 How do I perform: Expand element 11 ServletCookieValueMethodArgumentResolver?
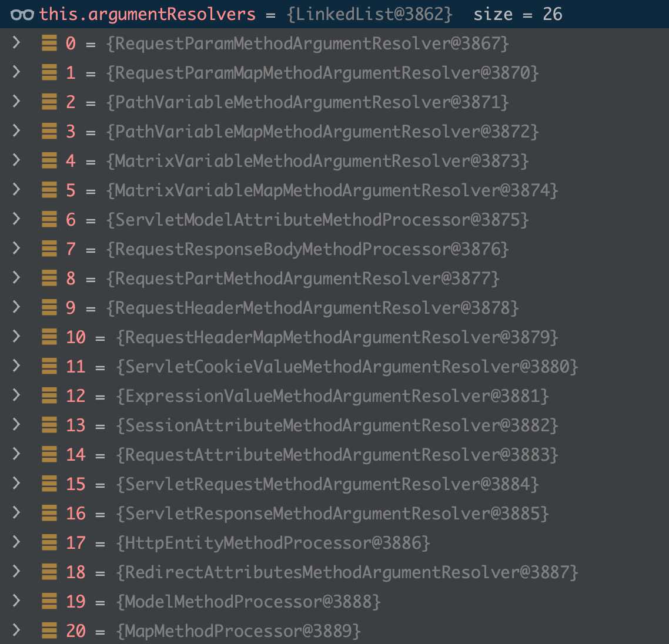tap(16, 365)
